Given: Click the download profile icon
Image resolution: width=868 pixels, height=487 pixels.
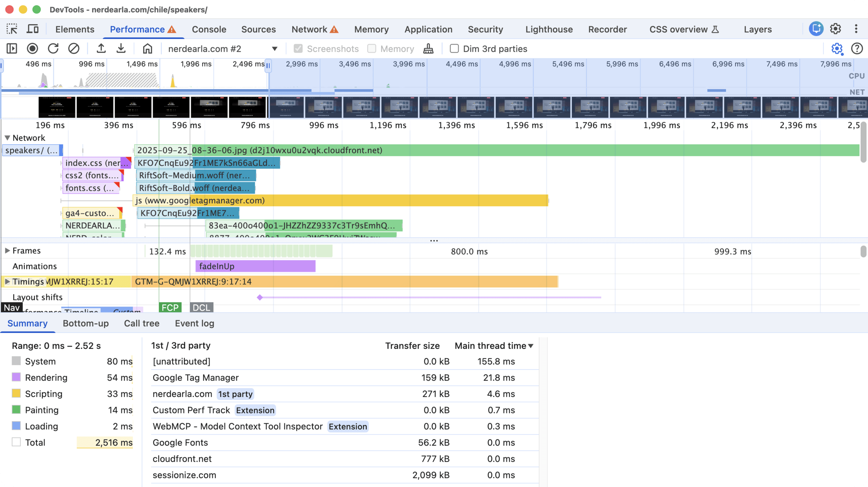Looking at the screenshot, I should 121,49.
